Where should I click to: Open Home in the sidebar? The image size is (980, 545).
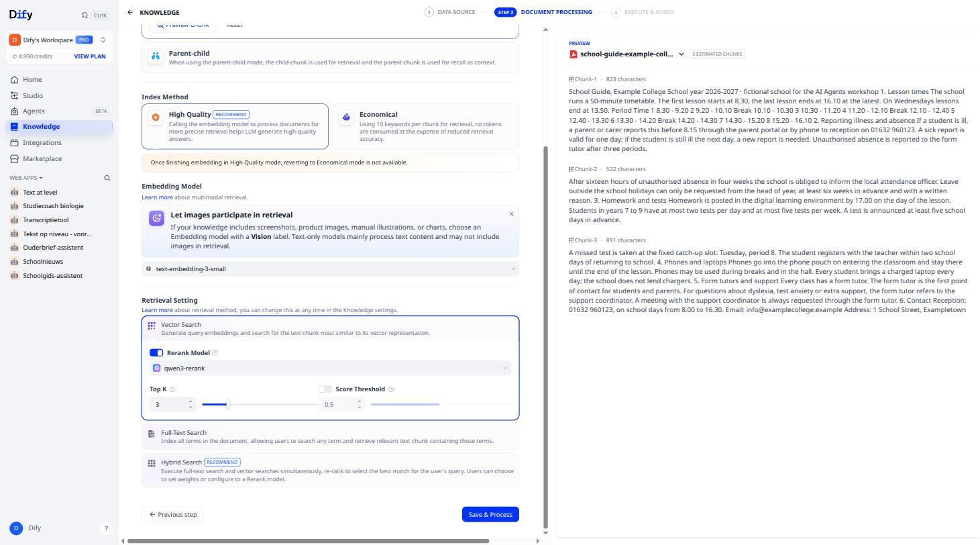pos(60,79)
